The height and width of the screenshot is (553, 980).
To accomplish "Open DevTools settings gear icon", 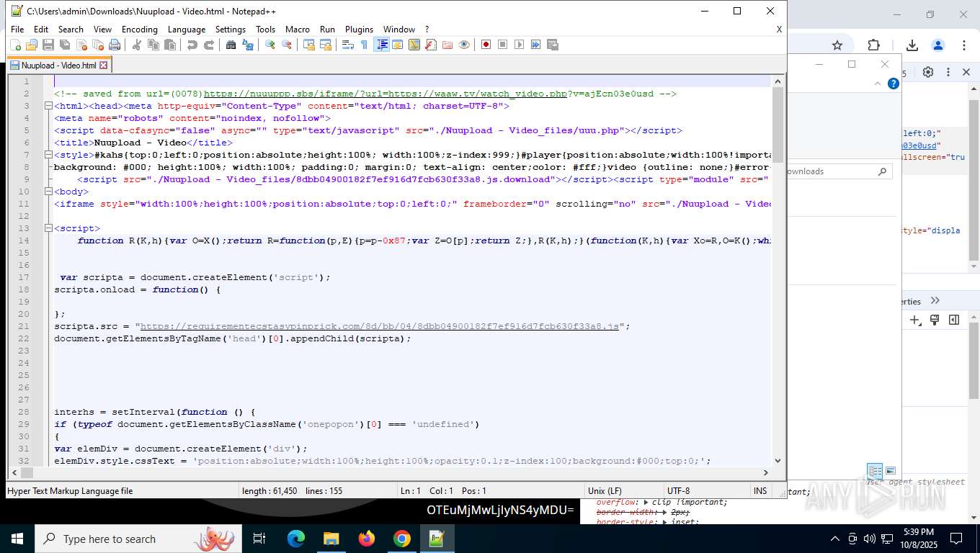I will [928, 72].
